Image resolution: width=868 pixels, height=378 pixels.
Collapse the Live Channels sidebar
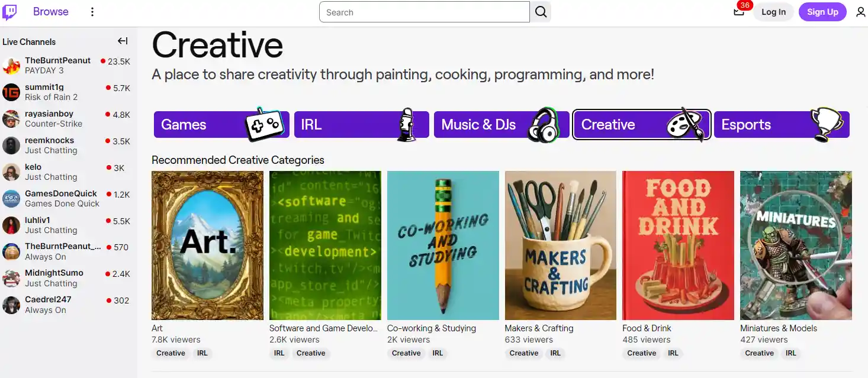point(123,41)
